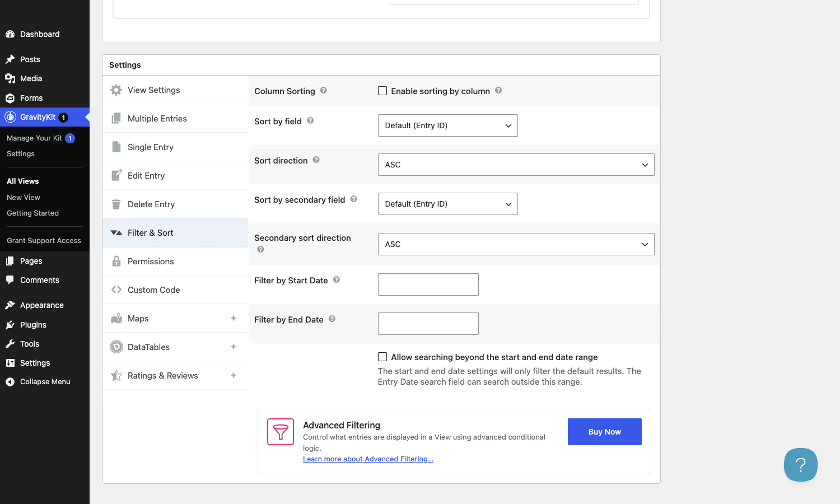Open Grant Support Access item
Viewport: 840px width, 504px height.
44,241
